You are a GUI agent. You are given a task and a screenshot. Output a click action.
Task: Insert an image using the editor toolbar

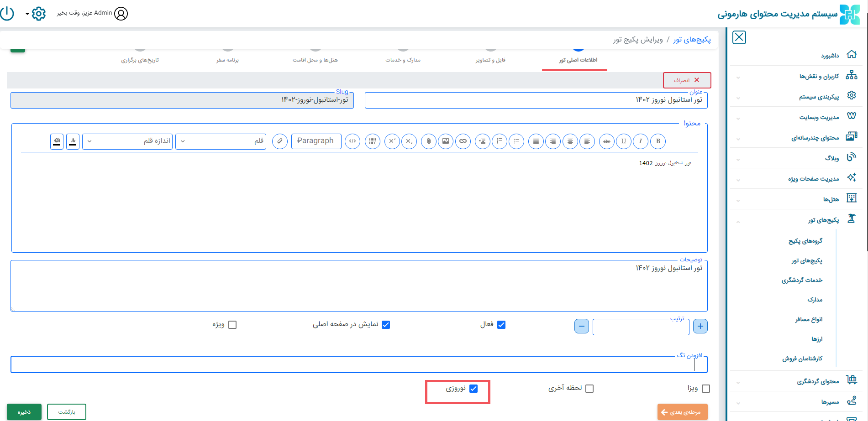(446, 141)
